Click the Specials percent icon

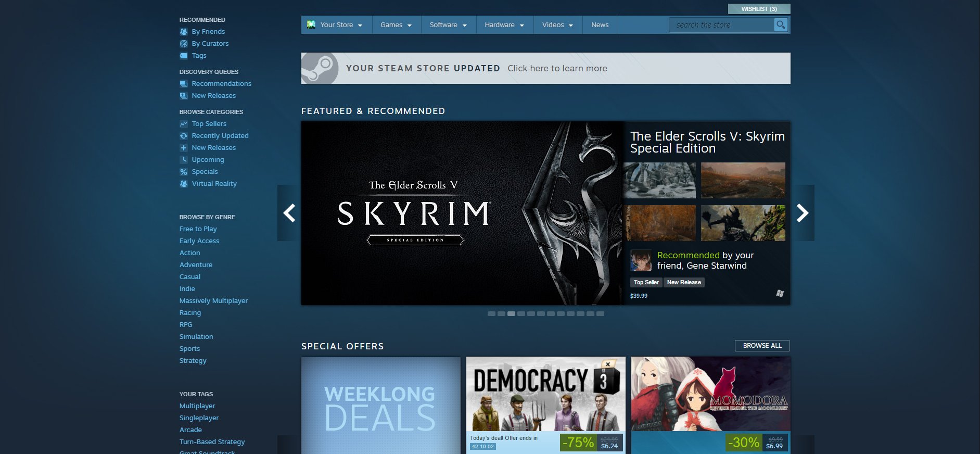coord(184,172)
